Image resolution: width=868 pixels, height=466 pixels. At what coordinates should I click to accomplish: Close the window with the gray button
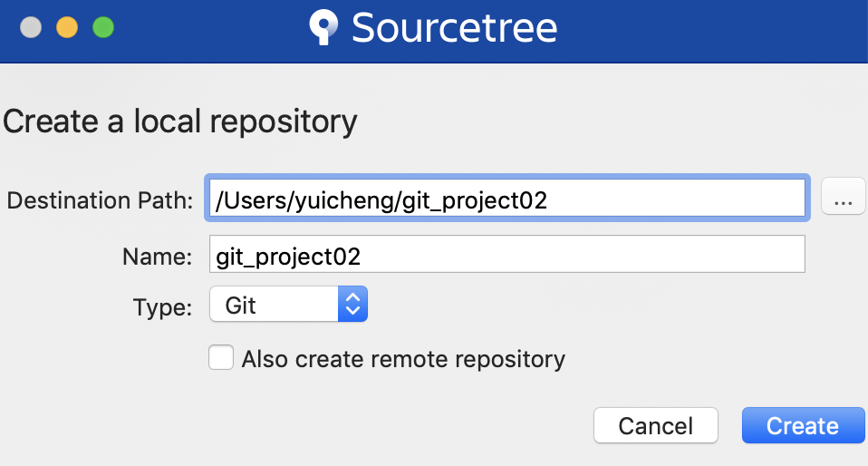pos(31,27)
